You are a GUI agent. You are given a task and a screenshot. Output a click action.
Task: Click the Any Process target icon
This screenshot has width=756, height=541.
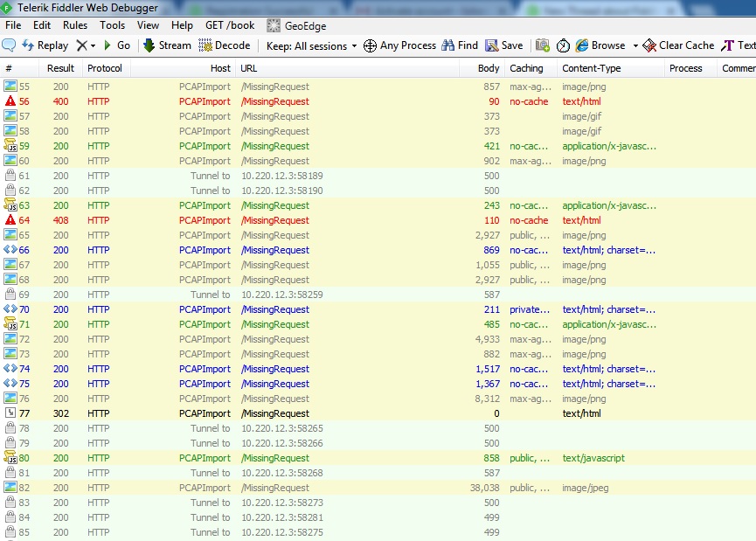[370, 45]
